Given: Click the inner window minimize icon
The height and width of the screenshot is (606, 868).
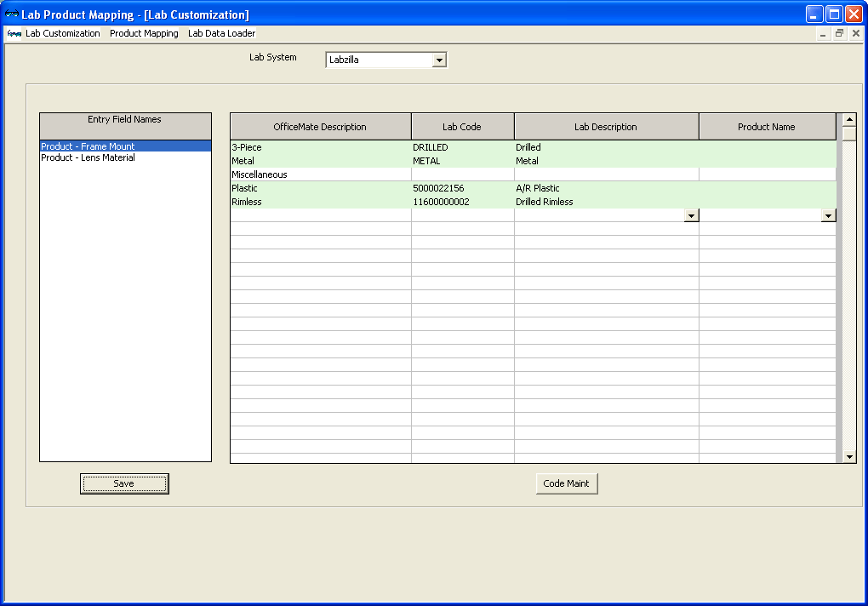Looking at the screenshot, I should point(823,33).
